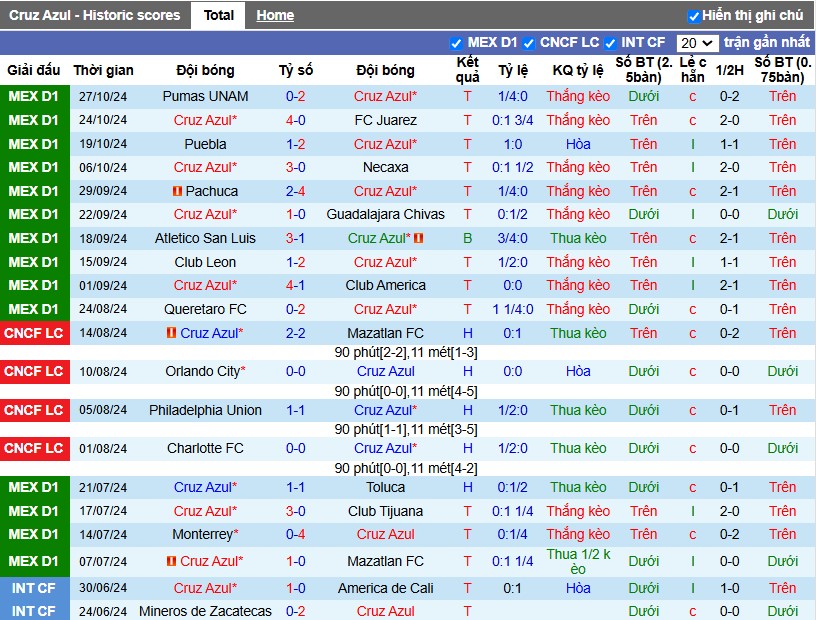Click Thua 1/2 kèo result in Mazatlan row

click(x=578, y=561)
